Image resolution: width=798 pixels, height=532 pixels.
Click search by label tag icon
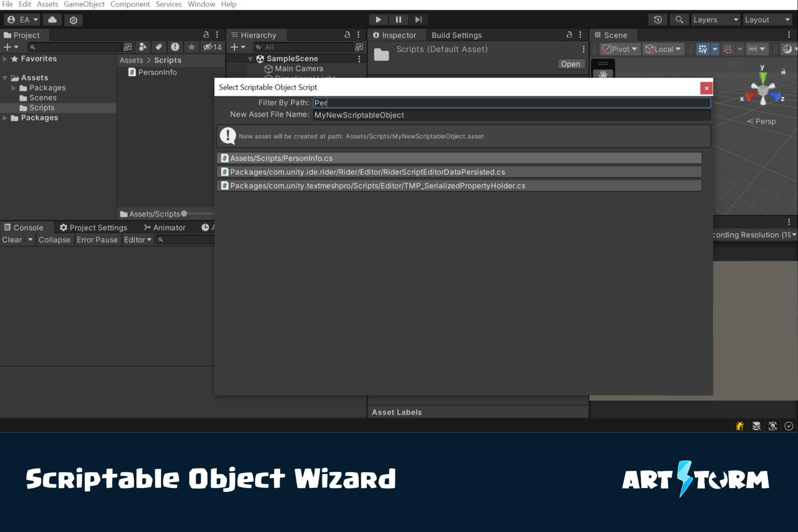159,47
